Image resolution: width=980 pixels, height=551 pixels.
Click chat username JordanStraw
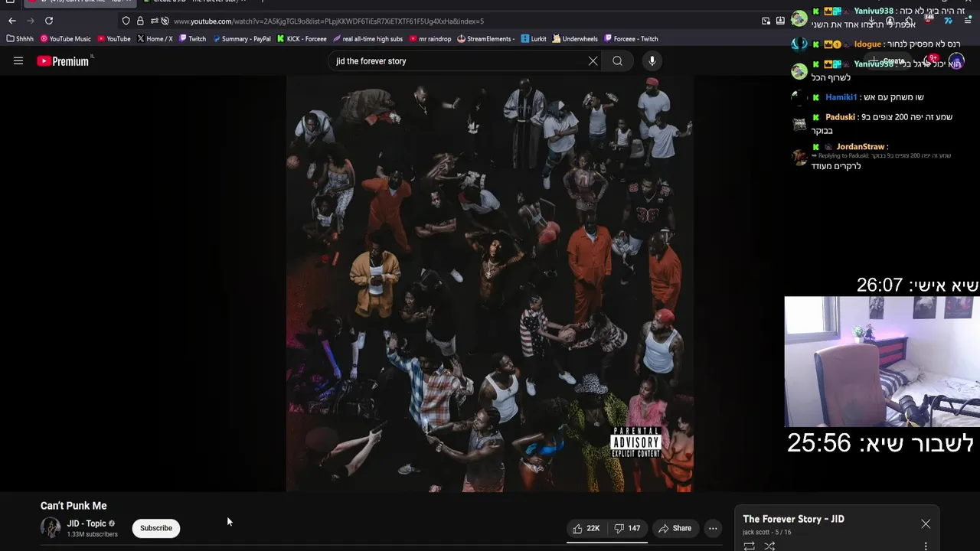[860, 146]
